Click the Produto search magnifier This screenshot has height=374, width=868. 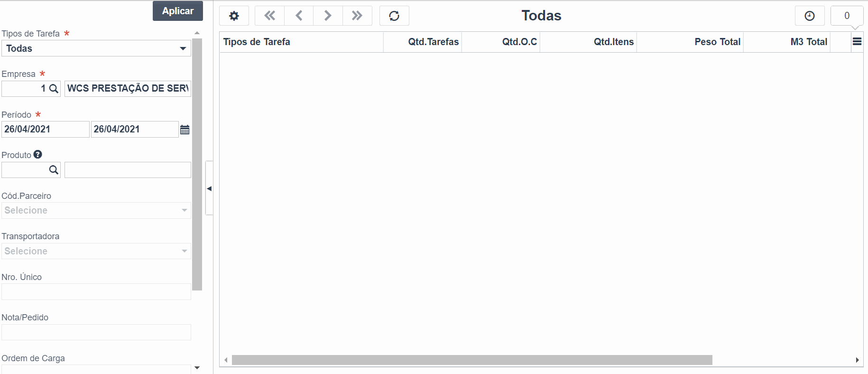click(x=54, y=170)
